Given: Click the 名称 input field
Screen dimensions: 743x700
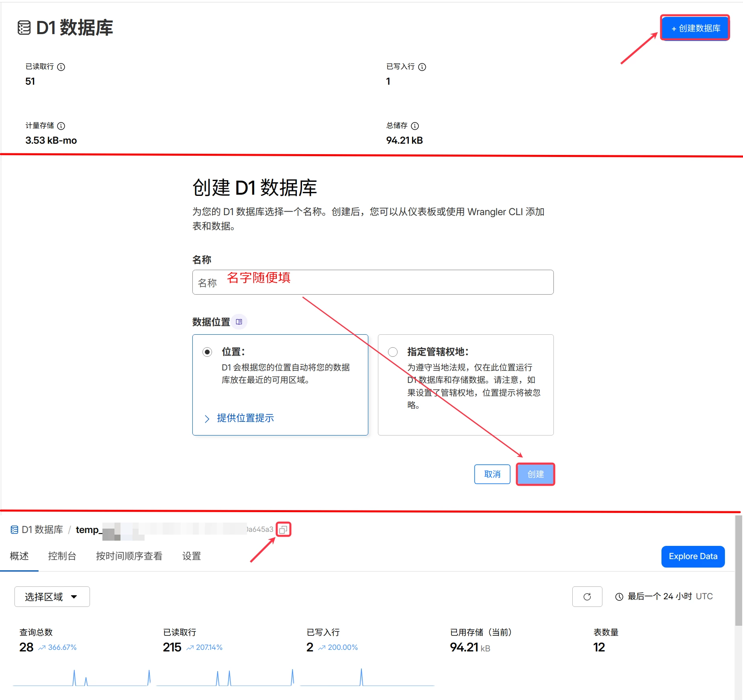Looking at the screenshot, I should [373, 282].
